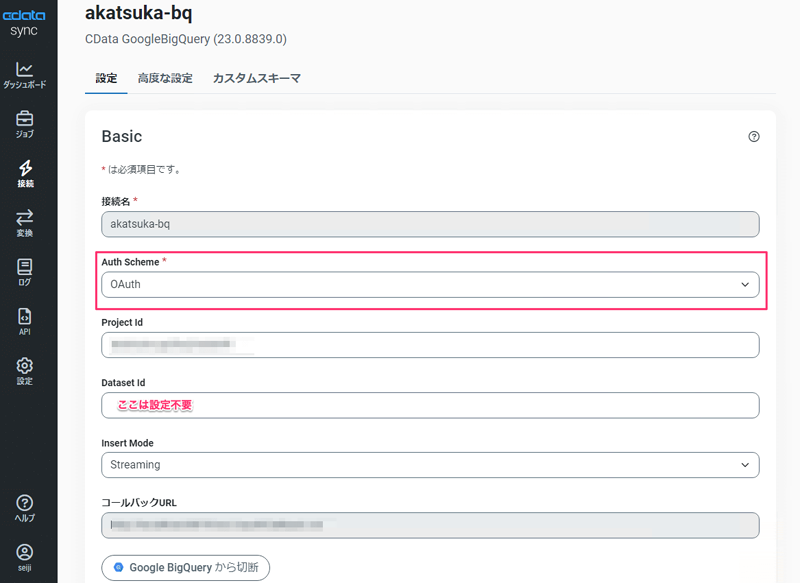800x583 pixels.
Task: Open the API sidebar icon
Action: pos(24,322)
